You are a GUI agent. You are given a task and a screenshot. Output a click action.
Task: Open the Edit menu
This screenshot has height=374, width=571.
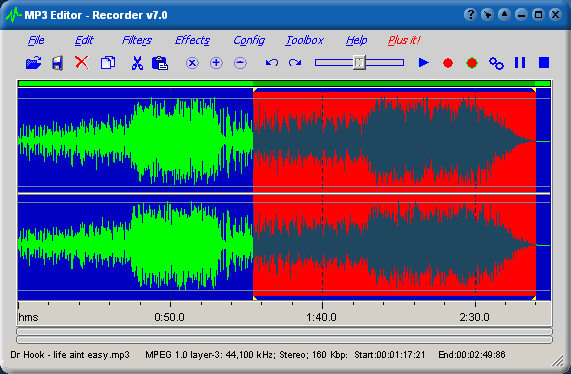pos(84,40)
